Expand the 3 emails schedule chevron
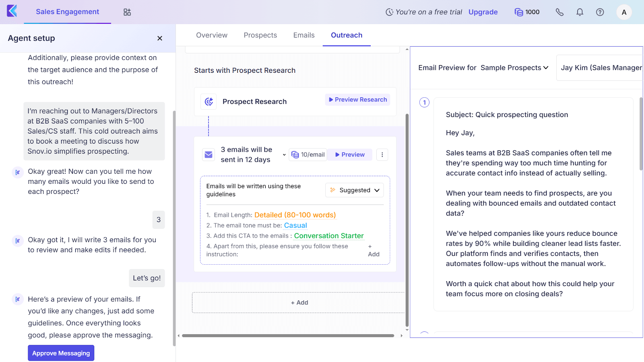 point(284,155)
